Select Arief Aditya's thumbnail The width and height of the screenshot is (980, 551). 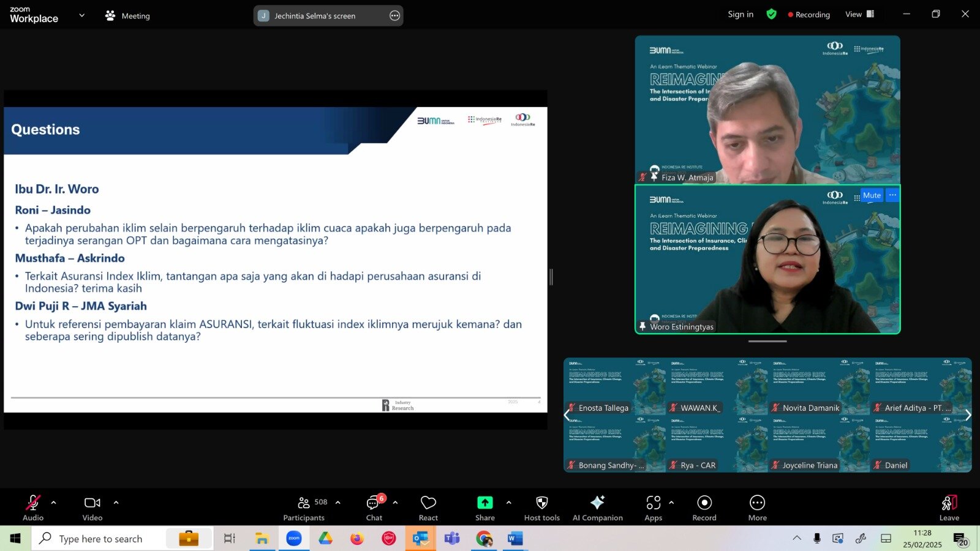click(x=921, y=386)
